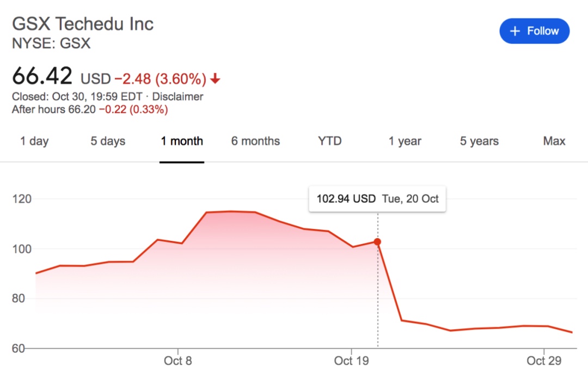Show the 6 months chart
This screenshot has width=588, height=382.
tap(255, 141)
